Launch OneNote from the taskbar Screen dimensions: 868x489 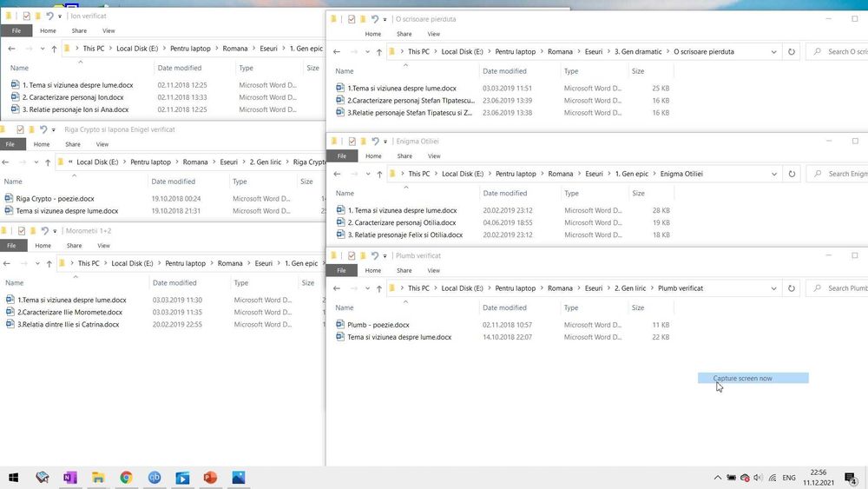pos(69,478)
